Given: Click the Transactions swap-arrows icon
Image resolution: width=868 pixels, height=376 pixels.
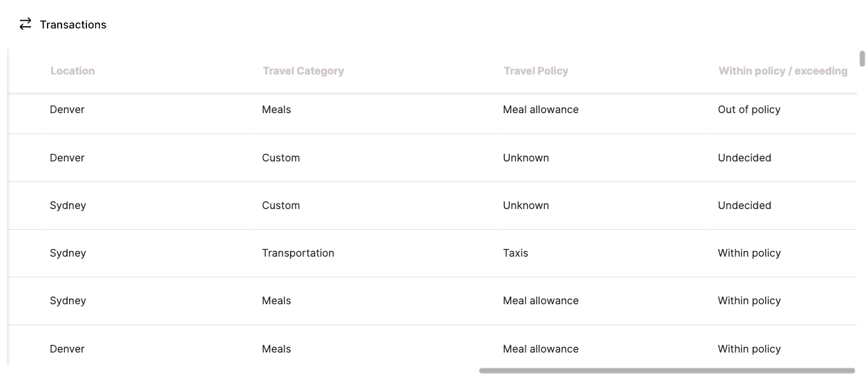Looking at the screenshot, I should (x=26, y=24).
